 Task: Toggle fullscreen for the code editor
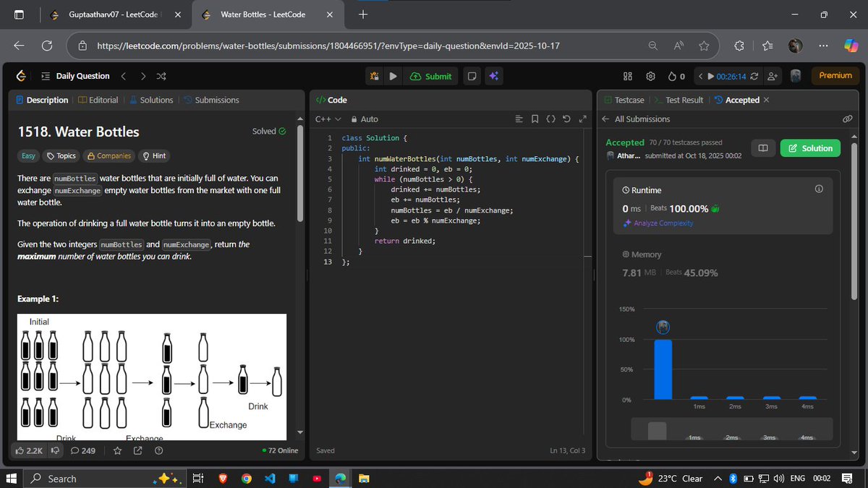pos(583,119)
